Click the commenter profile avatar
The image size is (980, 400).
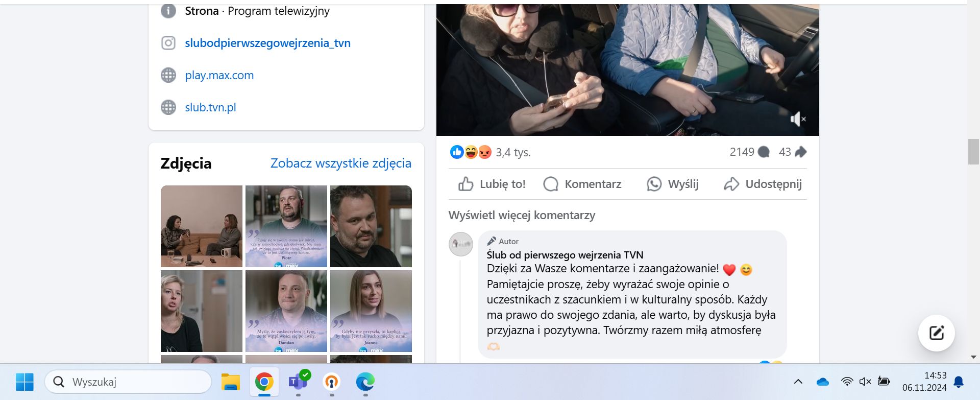pyautogui.click(x=461, y=244)
